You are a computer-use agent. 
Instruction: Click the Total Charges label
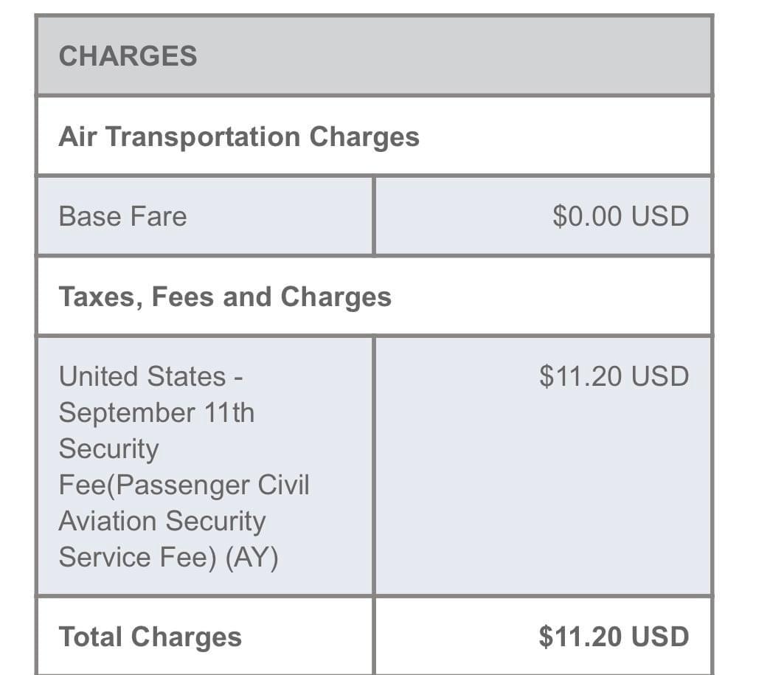click(x=150, y=637)
